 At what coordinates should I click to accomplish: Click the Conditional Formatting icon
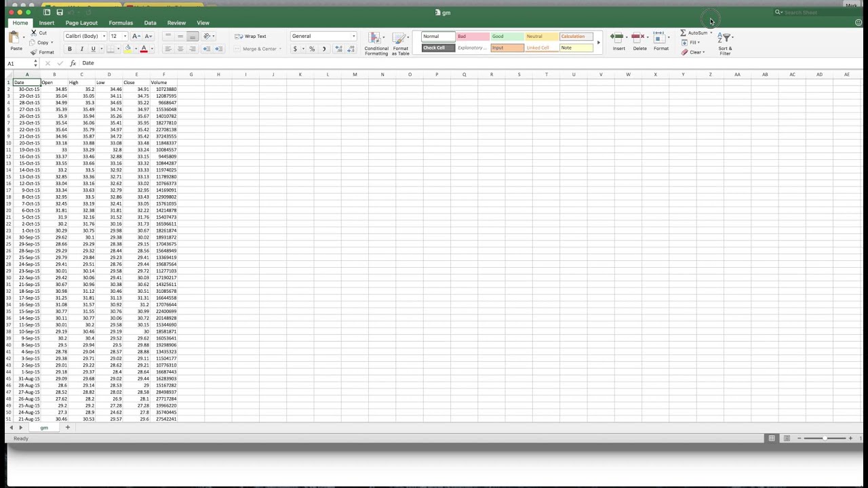374,38
